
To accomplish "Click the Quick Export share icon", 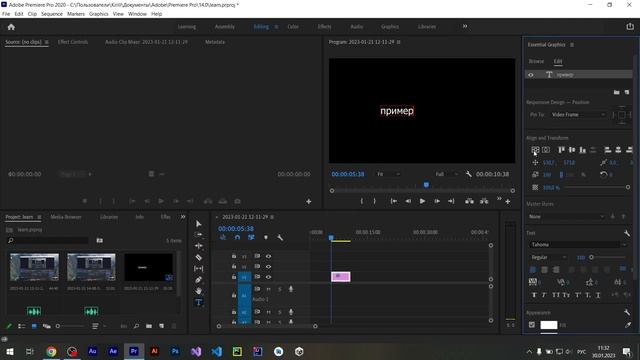I will pyautogui.click(x=630, y=27).
